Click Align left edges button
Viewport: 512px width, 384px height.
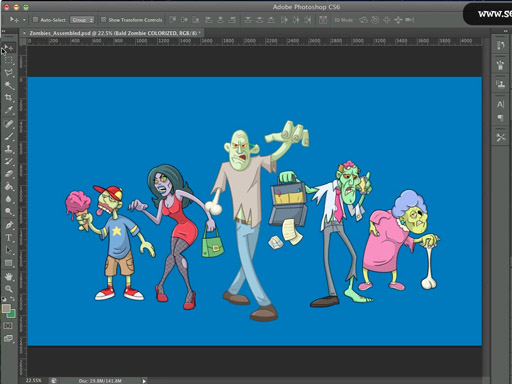coord(209,20)
